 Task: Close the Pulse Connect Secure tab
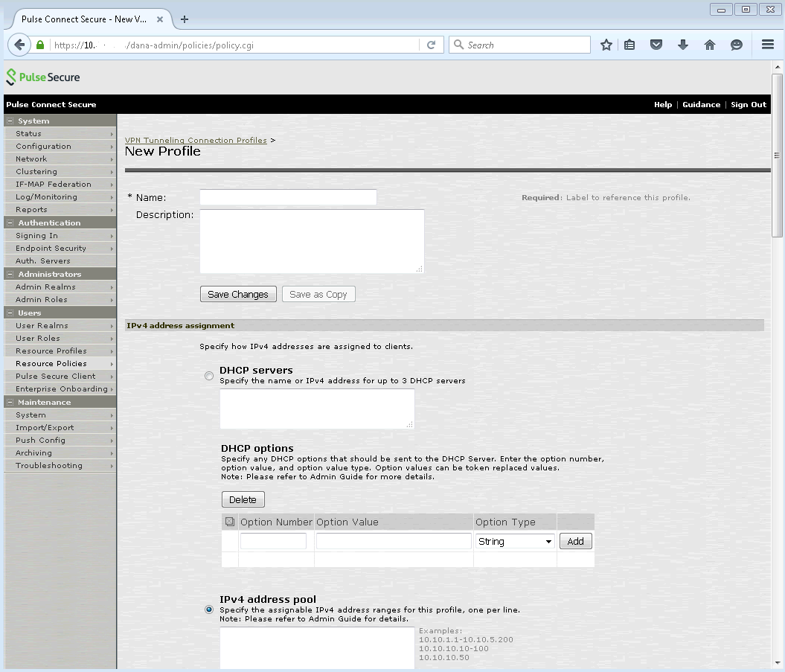tap(160, 19)
